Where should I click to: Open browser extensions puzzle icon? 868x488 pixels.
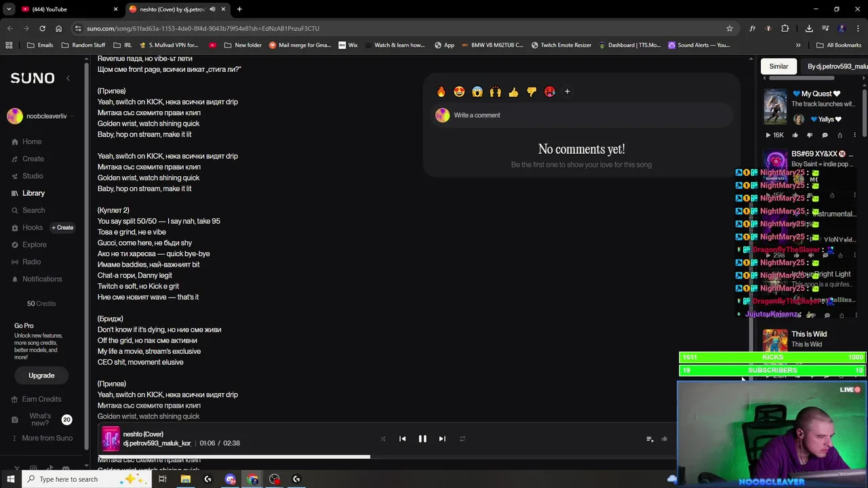pyautogui.click(x=785, y=28)
